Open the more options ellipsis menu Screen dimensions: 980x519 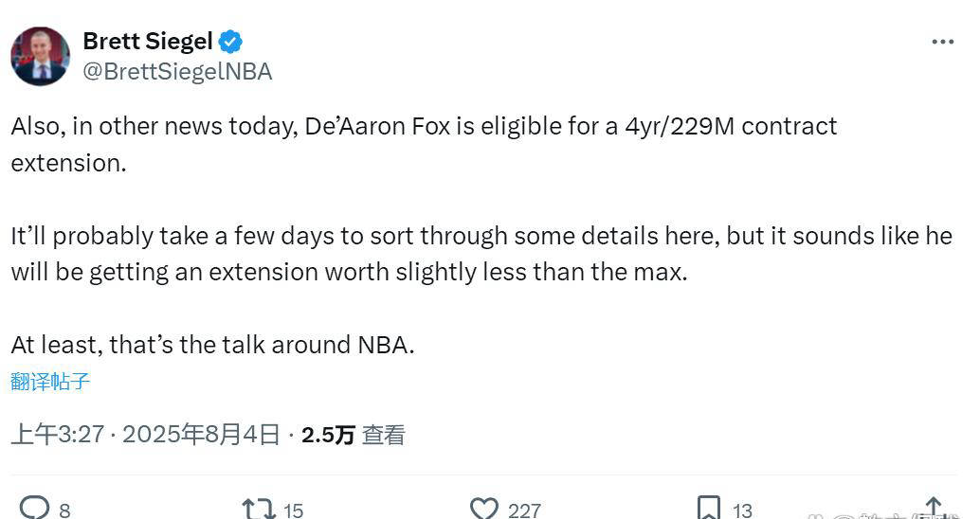(942, 43)
